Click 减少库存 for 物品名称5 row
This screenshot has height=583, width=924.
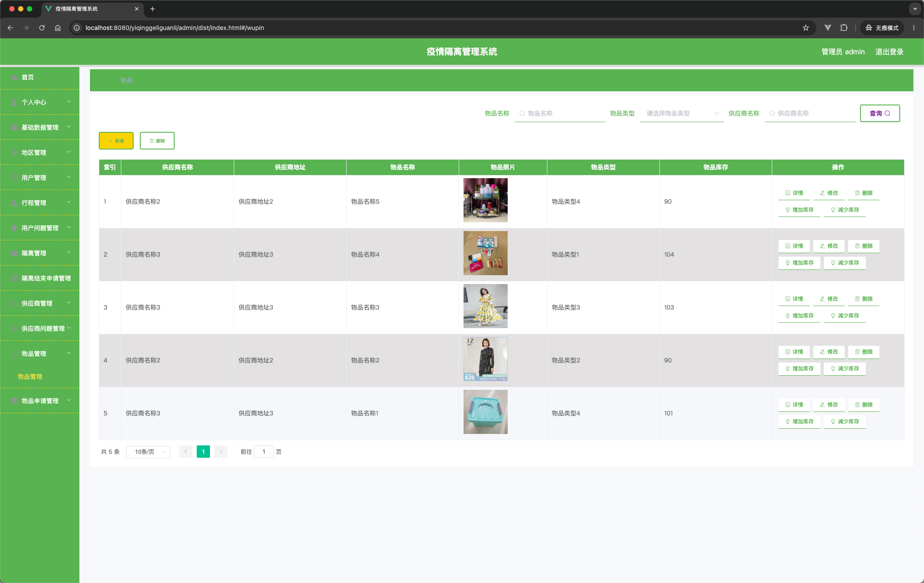click(845, 210)
